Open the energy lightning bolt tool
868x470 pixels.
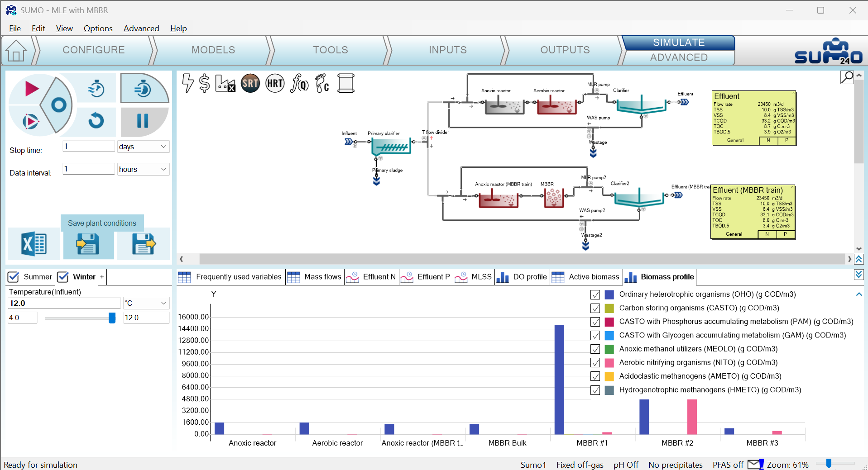[187, 83]
